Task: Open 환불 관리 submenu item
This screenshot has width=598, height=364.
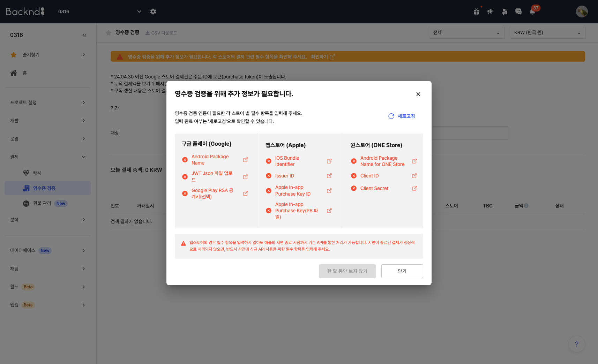Action: (47, 204)
